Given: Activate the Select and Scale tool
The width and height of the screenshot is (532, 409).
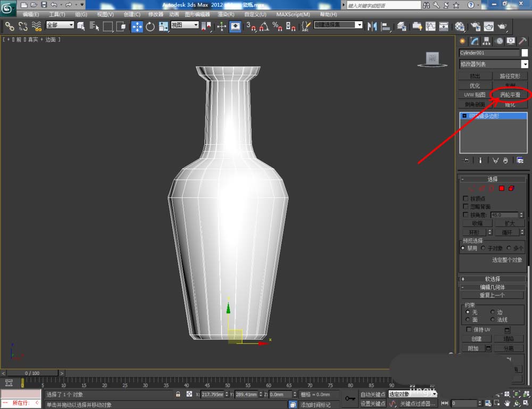Looking at the screenshot, I should point(163,26).
